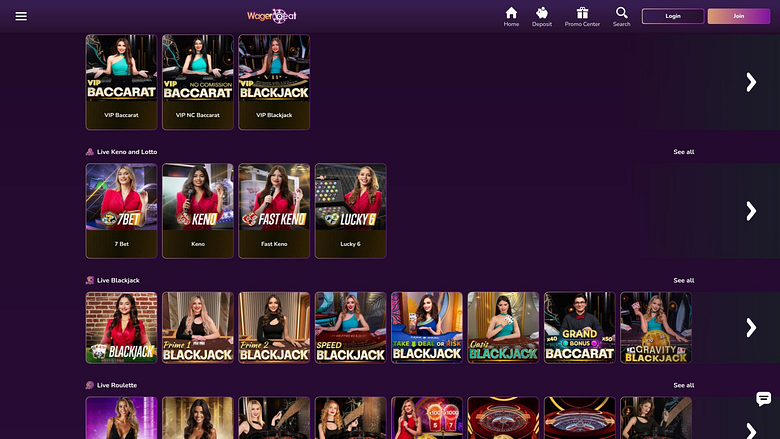Launch the Keno game
This screenshot has width=780, height=439.
(x=197, y=211)
